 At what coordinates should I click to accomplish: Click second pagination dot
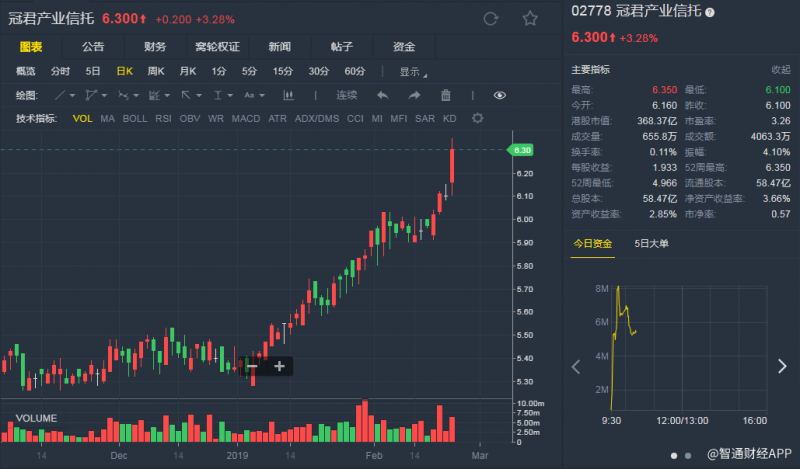click(x=688, y=456)
